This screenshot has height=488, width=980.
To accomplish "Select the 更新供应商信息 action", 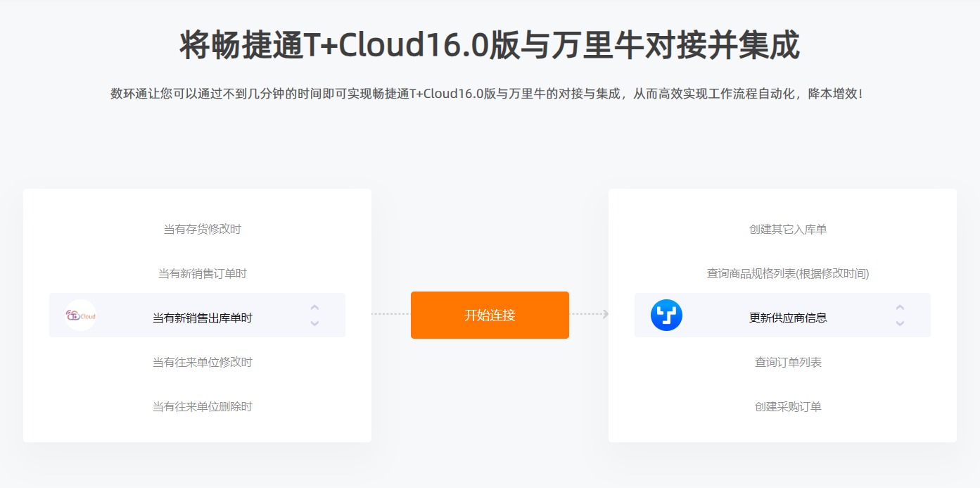I will [788, 318].
